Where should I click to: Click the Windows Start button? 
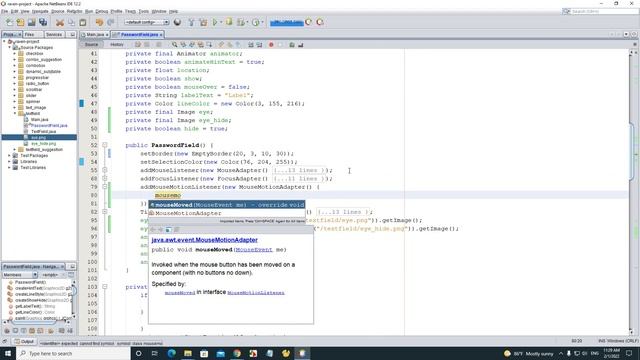click(x=8, y=353)
